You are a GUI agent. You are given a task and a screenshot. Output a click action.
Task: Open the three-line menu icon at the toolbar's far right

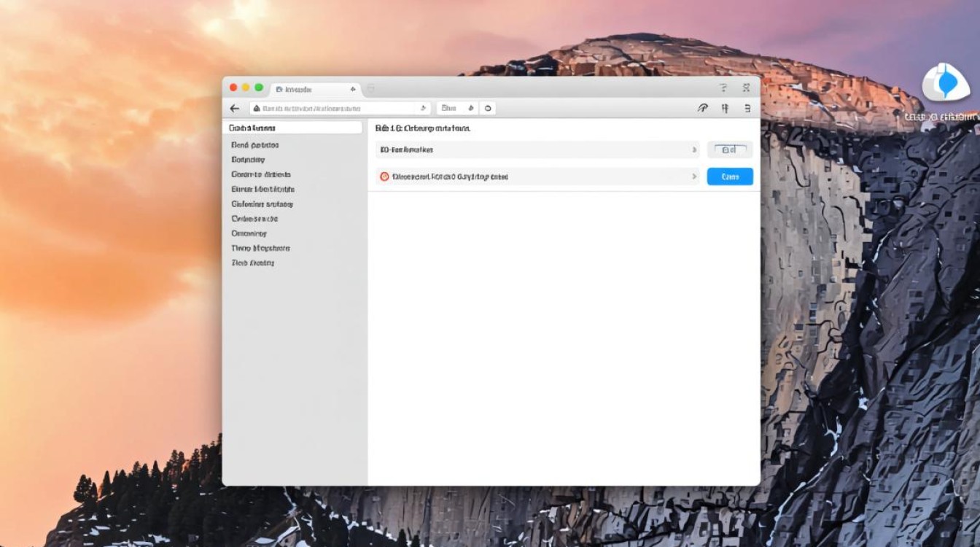[747, 108]
